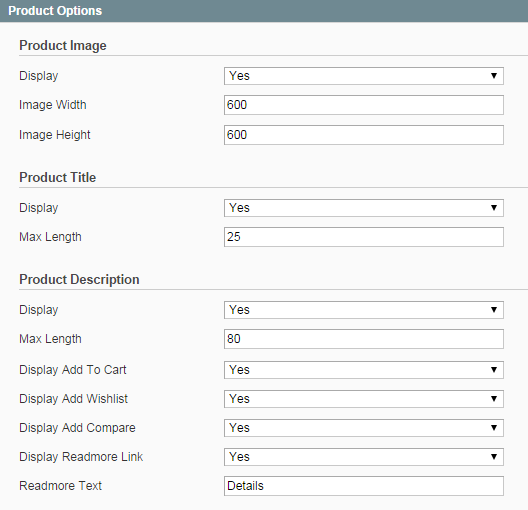Open the Product Image Display dropdown
528x510 pixels.
(x=364, y=76)
